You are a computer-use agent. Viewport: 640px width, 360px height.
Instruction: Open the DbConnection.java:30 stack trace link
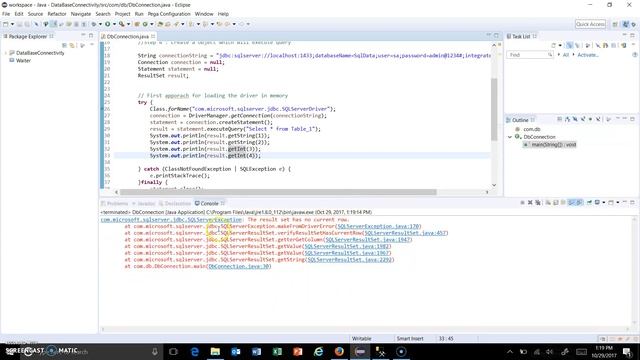click(x=239, y=266)
